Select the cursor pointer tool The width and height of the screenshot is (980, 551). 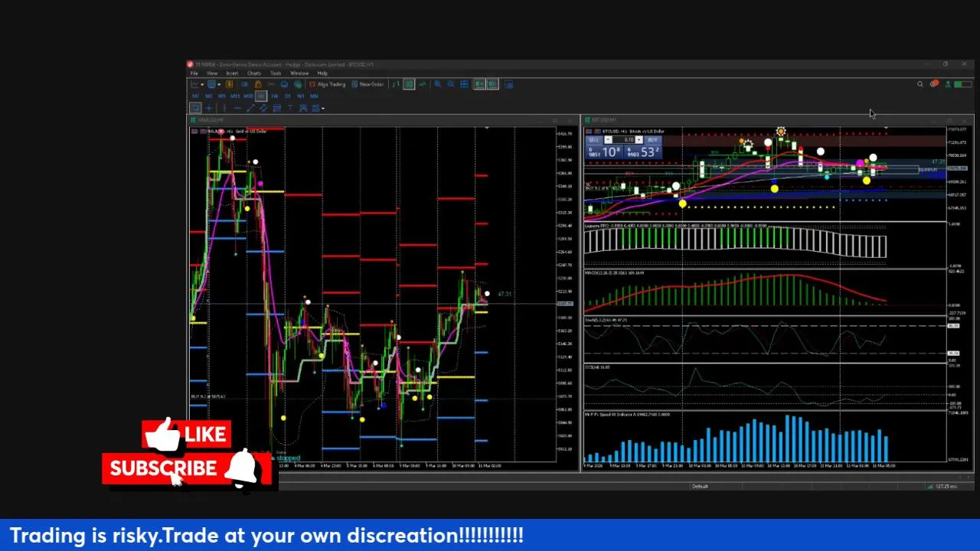[x=195, y=108]
